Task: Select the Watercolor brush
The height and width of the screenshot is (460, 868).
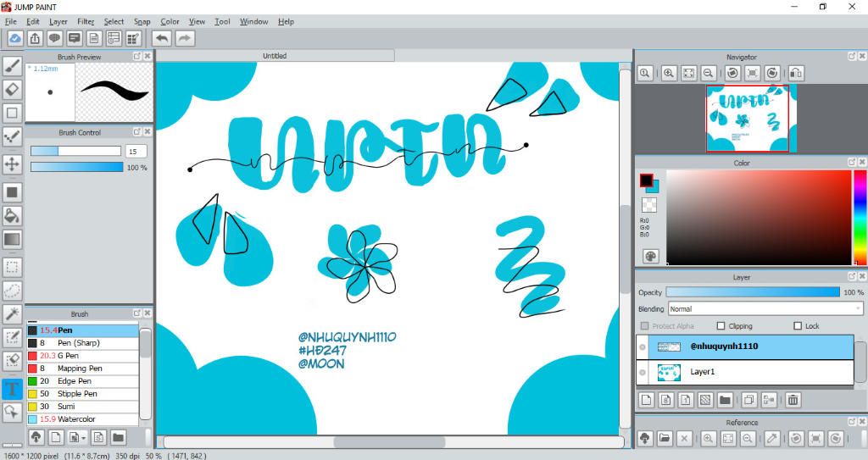Action: [x=82, y=419]
